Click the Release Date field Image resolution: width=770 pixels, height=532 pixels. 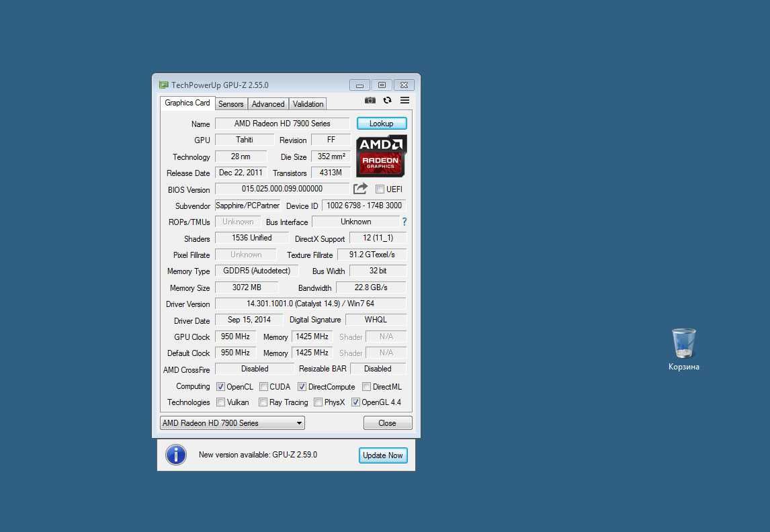(241, 173)
